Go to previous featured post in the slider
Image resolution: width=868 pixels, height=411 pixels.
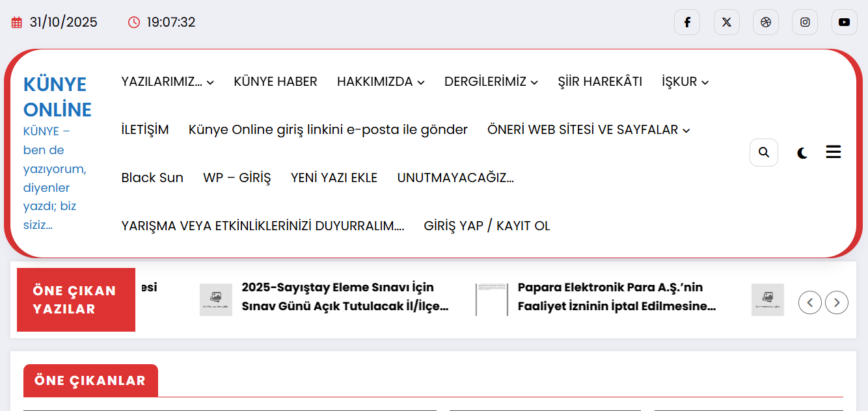(810, 302)
